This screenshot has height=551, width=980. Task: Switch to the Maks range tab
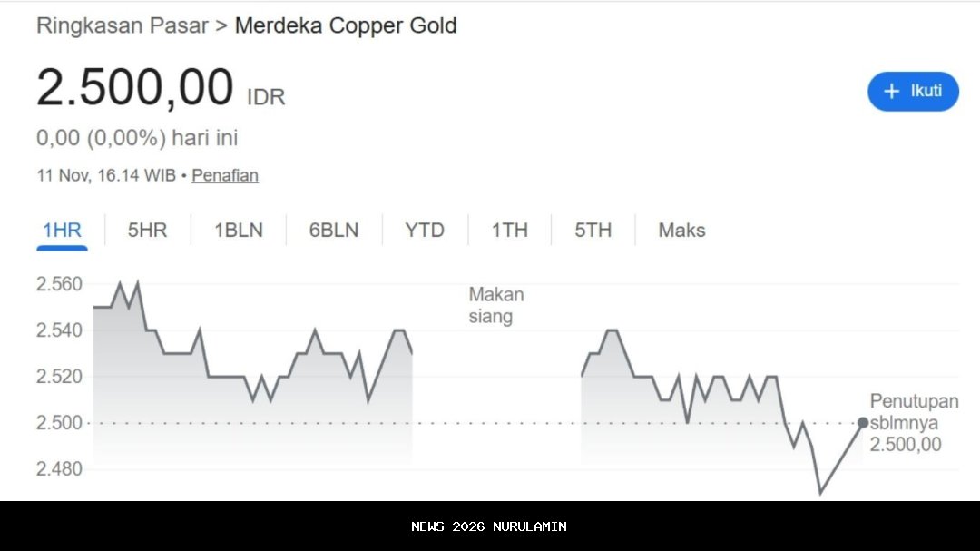point(681,231)
